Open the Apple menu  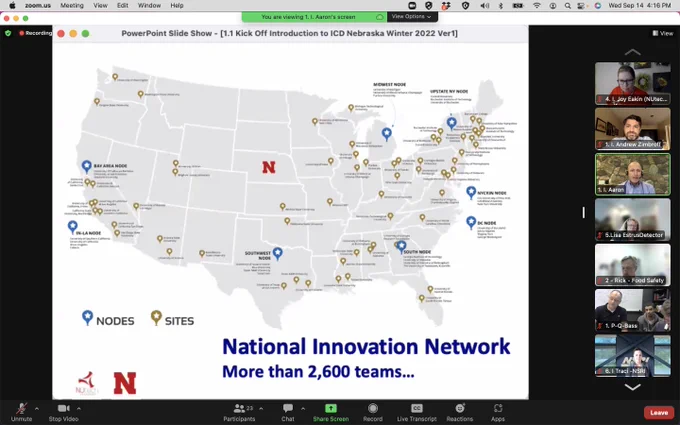(12, 5)
